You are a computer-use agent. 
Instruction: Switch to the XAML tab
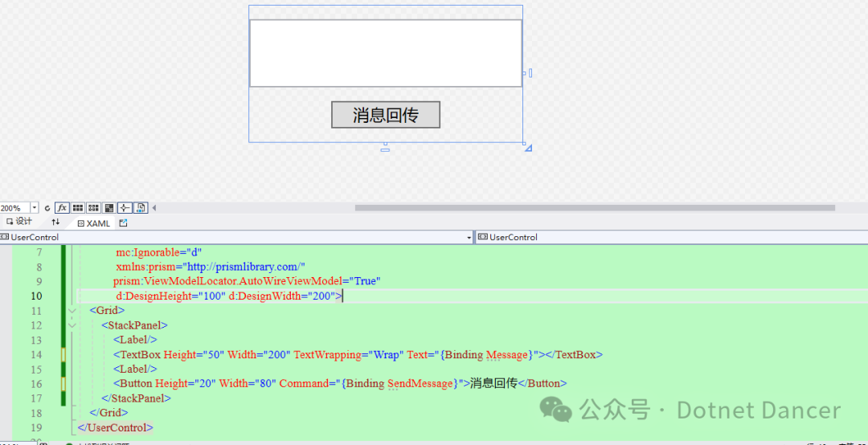tap(93, 223)
